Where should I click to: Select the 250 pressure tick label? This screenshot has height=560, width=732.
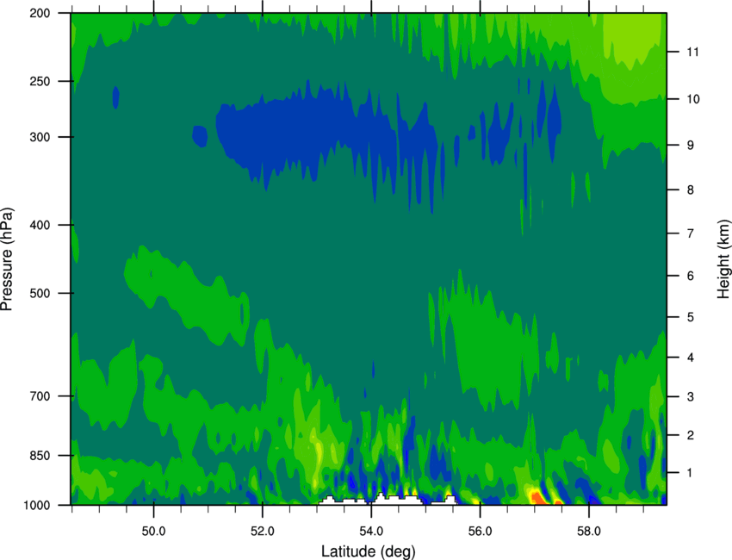pyautogui.click(x=40, y=81)
